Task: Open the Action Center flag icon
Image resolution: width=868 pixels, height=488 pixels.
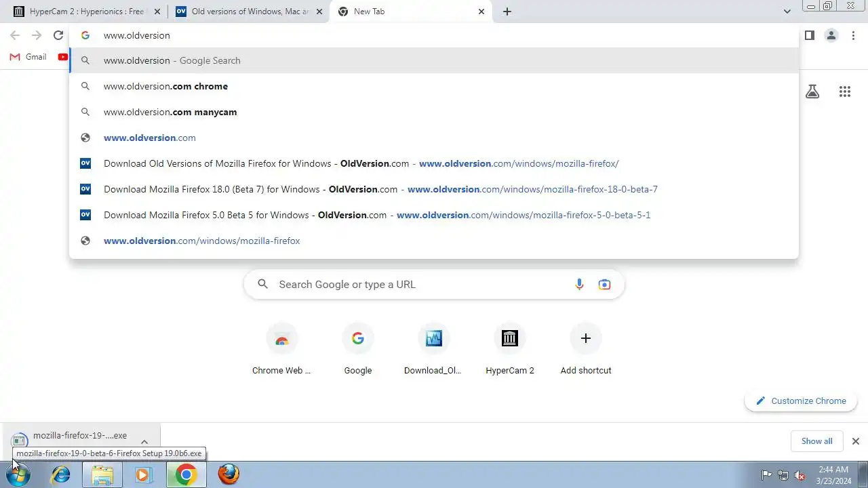Action: point(766,475)
